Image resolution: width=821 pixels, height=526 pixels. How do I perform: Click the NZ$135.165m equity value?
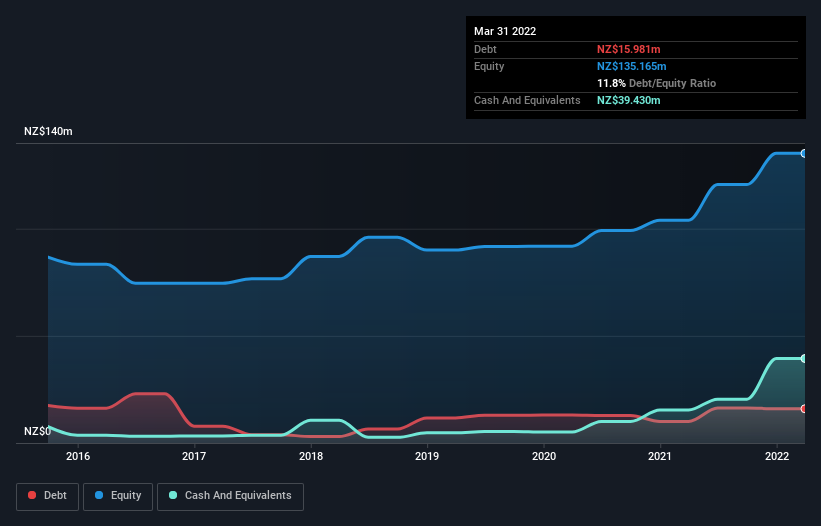[x=631, y=66]
